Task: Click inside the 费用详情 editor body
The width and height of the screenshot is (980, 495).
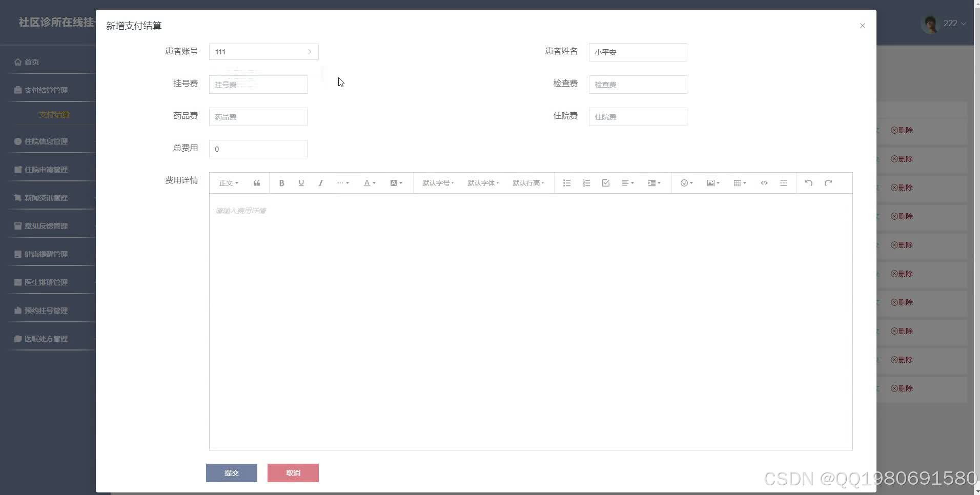Action: [x=530, y=322]
